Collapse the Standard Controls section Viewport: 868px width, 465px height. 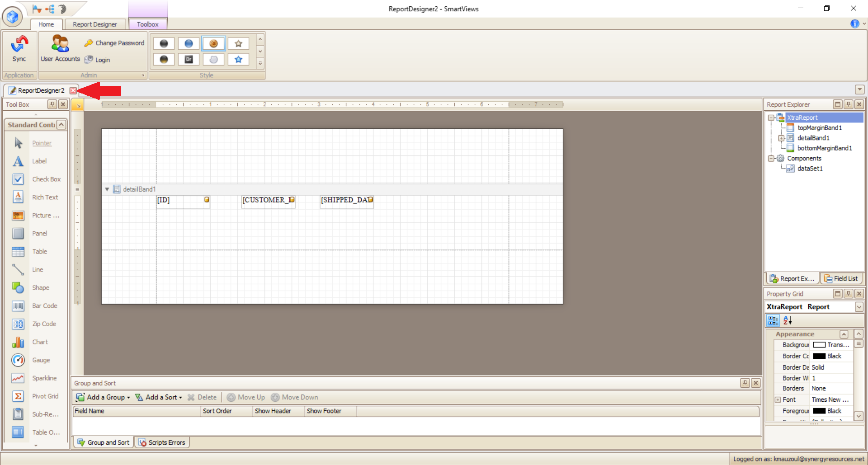[61, 125]
